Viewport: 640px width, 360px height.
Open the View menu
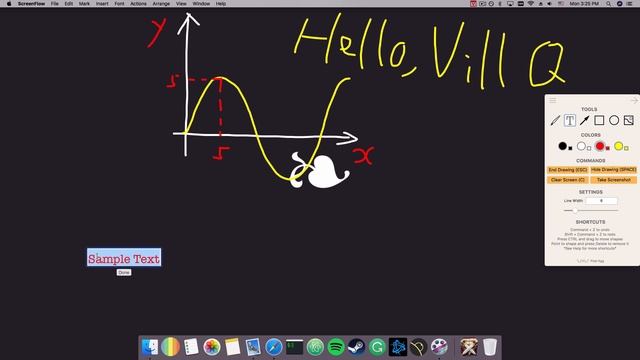point(181,4)
